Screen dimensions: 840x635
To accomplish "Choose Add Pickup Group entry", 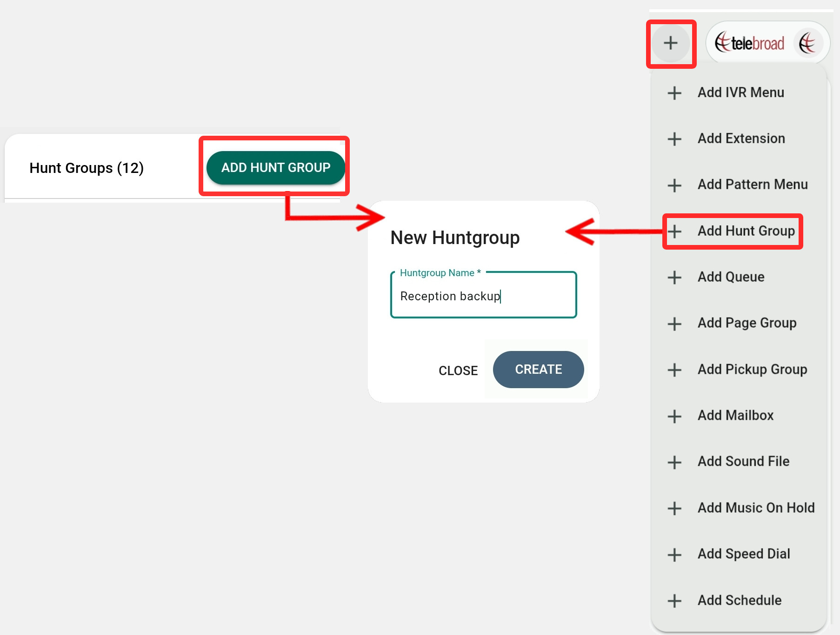I will coord(739,370).
